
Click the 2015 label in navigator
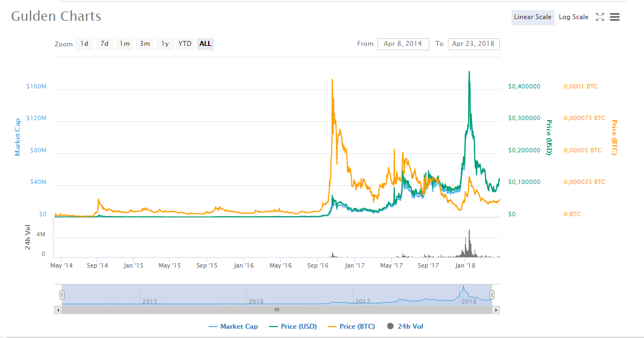tap(150, 301)
